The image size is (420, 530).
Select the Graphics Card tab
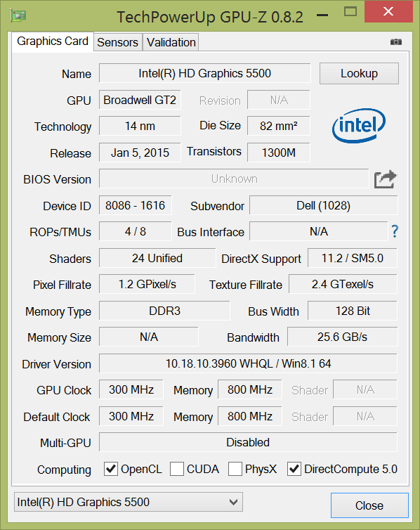click(53, 41)
